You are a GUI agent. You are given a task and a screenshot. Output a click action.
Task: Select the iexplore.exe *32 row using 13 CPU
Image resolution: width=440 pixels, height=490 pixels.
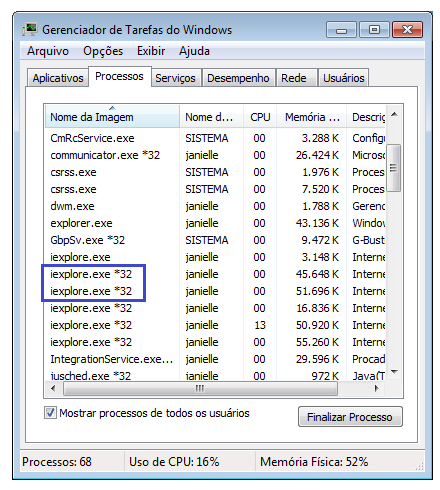coord(215,325)
